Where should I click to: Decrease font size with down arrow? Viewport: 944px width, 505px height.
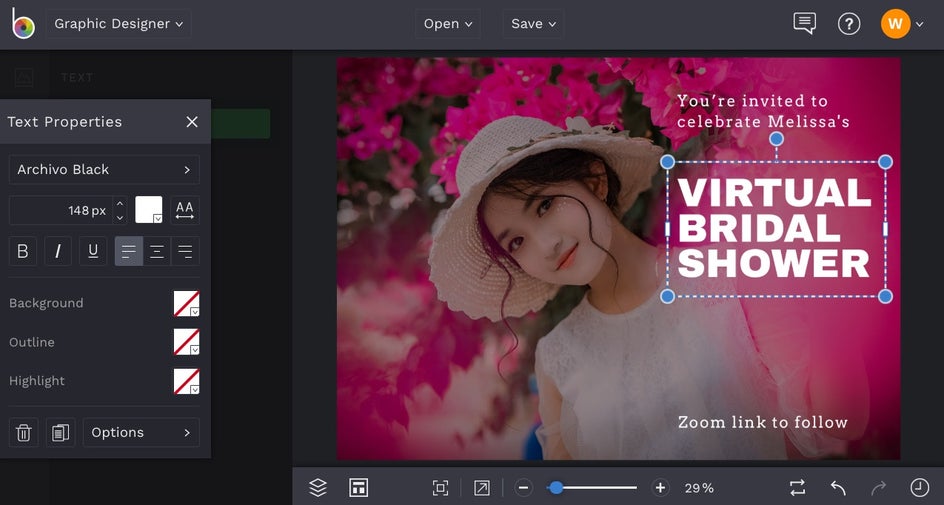(120, 217)
